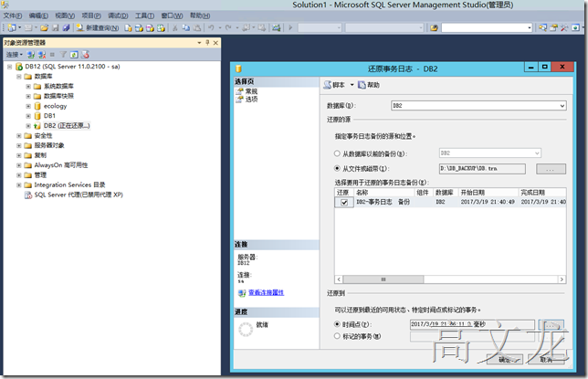Click the browse ... button beside file path
The width and height of the screenshot is (588, 379).
point(551,169)
